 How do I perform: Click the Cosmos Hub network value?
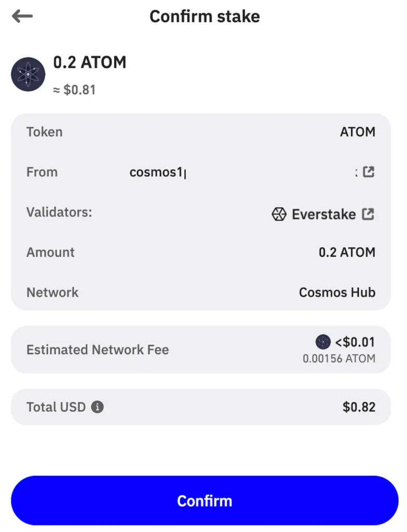[x=337, y=292]
